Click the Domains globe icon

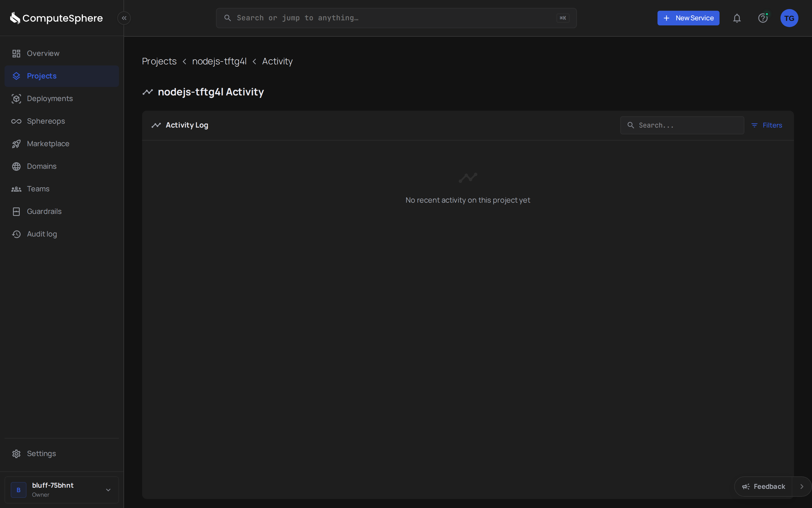(x=16, y=166)
